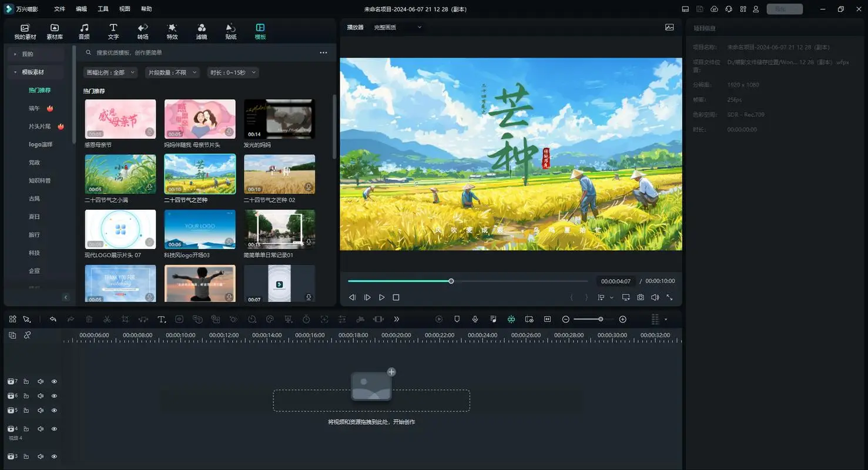The image size is (868, 470).
Task: Open the 贴纸 stickers tab
Action: click(231, 32)
